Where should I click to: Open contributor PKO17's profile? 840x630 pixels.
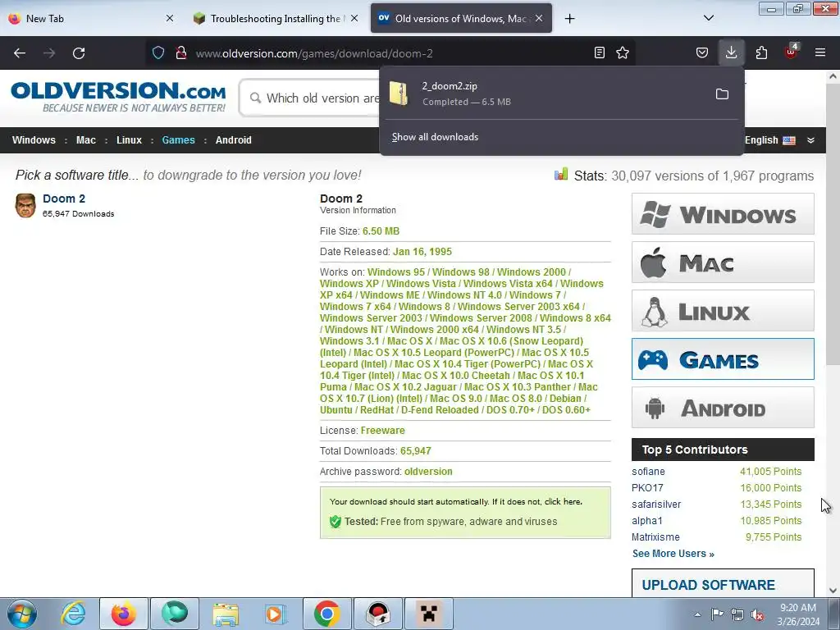[x=647, y=488]
